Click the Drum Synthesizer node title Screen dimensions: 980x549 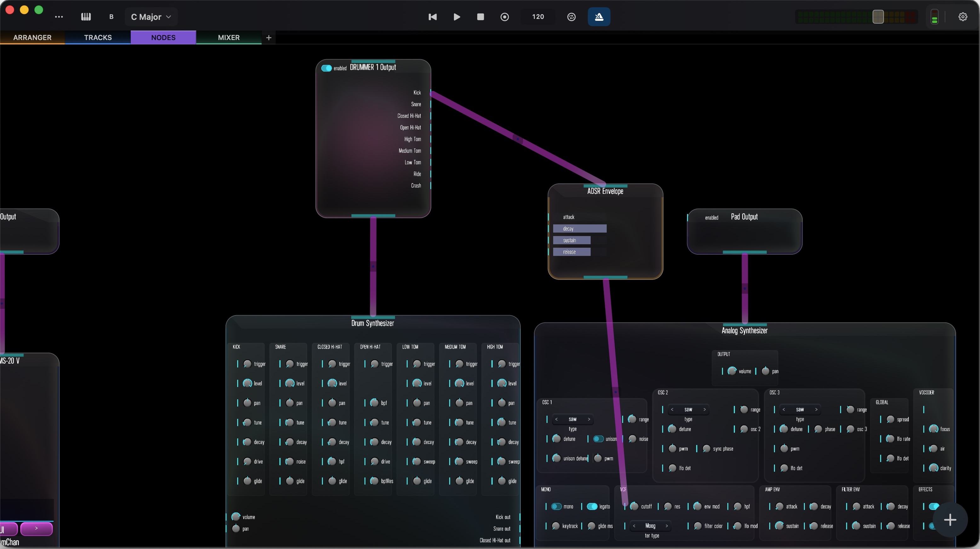click(x=372, y=323)
